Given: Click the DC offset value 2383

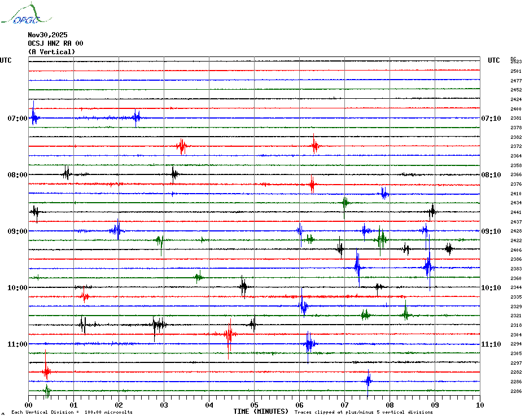Looking at the screenshot, I should click(516, 269).
